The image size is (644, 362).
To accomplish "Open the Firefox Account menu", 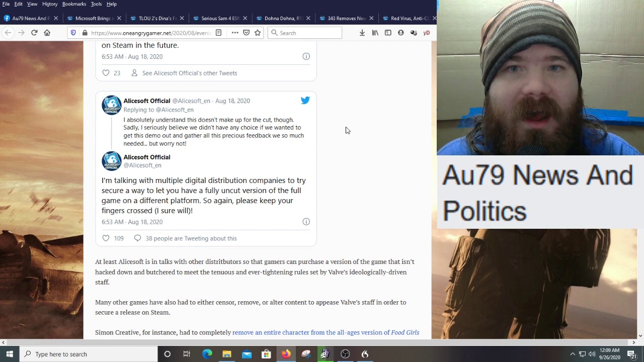I will [x=401, y=33].
